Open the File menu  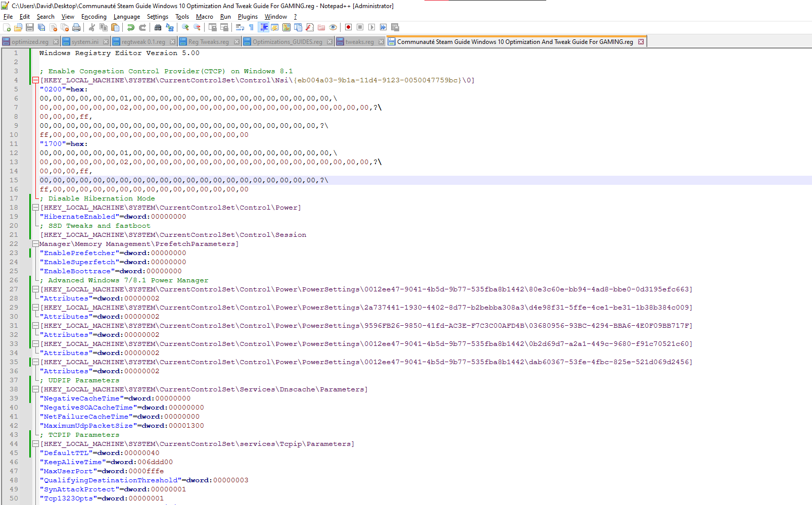click(8, 17)
